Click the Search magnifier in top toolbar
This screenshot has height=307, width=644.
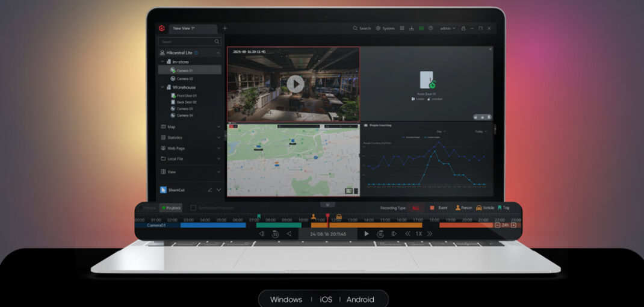point(356,28)
